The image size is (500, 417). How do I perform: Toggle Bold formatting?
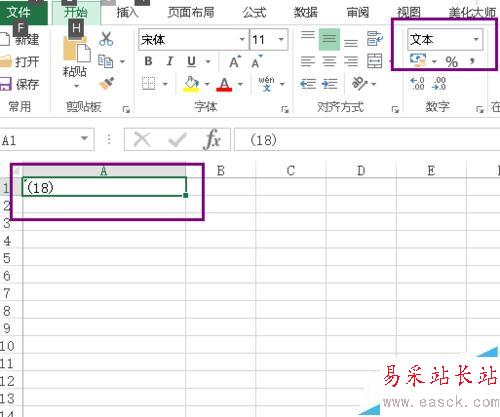148,61
